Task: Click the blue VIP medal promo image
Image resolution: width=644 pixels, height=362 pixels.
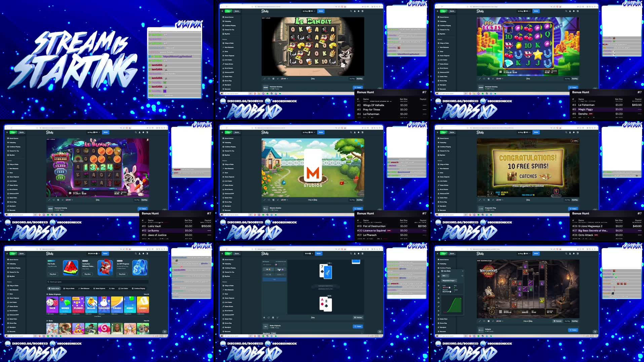Action: (x=140, y=268)
